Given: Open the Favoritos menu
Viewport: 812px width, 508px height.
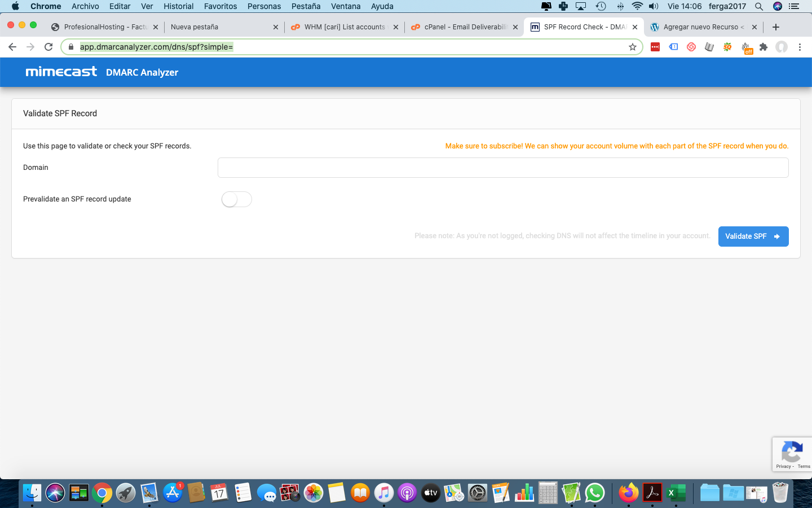Looking at the screenshot, I should [220, 6].
